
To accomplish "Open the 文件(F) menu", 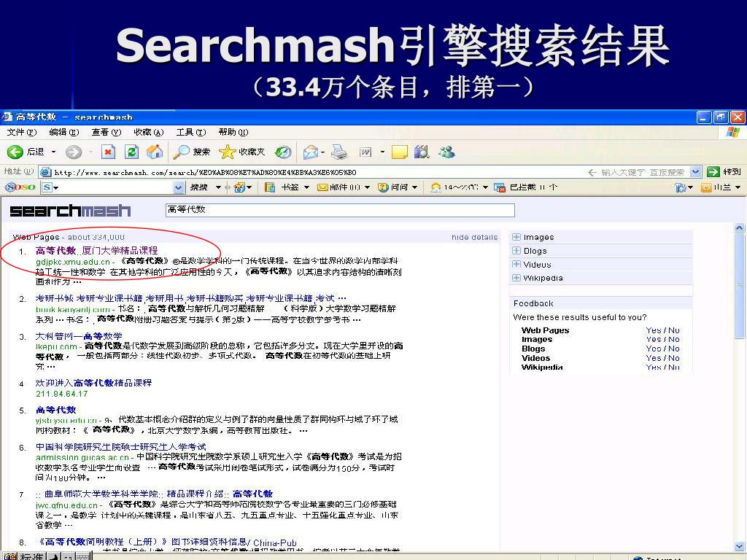I will 21,132.
